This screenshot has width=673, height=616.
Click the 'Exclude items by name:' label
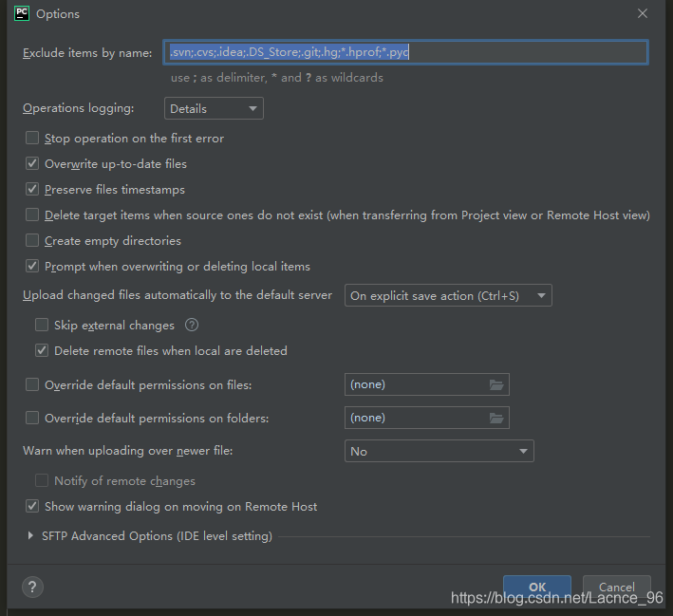[87, 53]
